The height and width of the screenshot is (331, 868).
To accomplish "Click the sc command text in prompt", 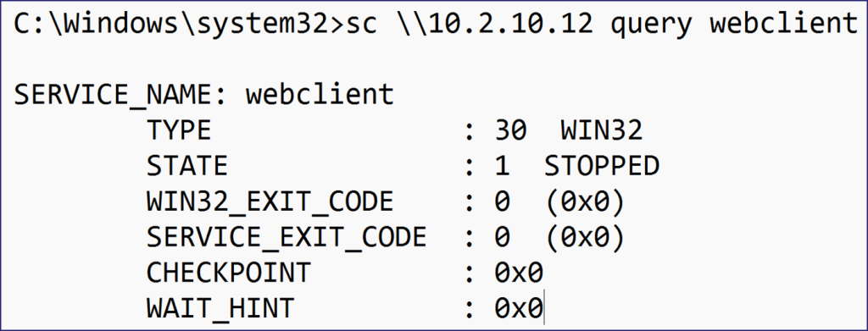I will pyautogui.click(x=360, y=25).
